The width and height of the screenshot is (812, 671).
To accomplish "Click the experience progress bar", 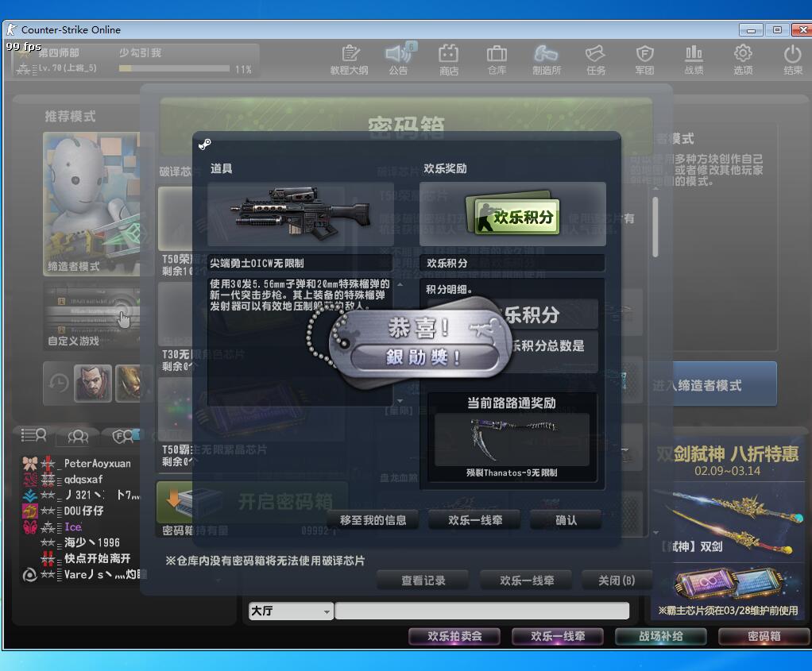I will click(x=174, y=68).
